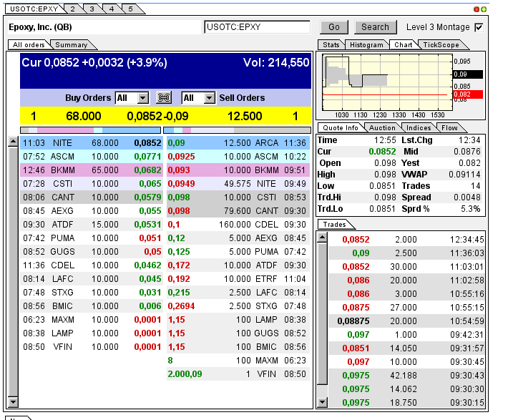Click the link buy/sell filters icon
The image size is (513, 420).
click(x=164, y=97)
